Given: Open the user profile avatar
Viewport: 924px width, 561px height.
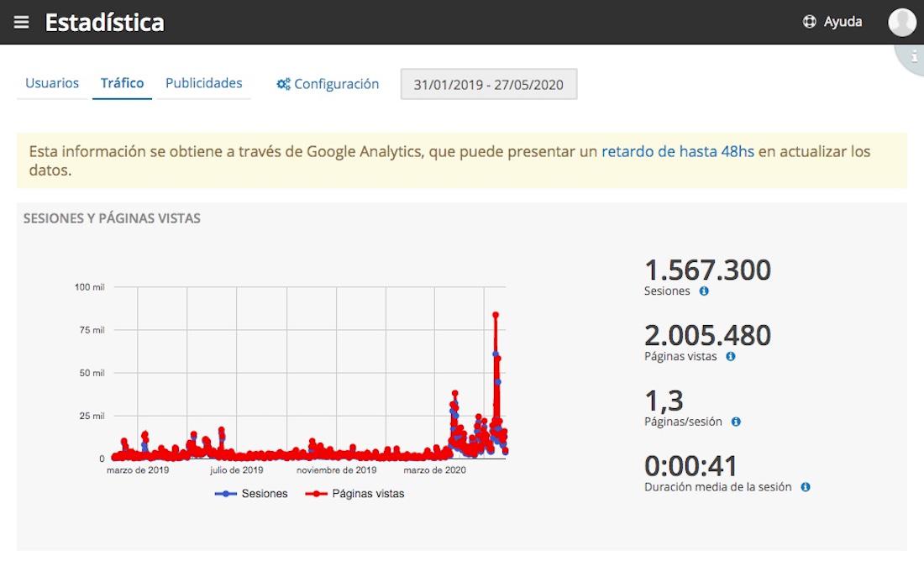Looking at the screenshot, I should [901, 23].
